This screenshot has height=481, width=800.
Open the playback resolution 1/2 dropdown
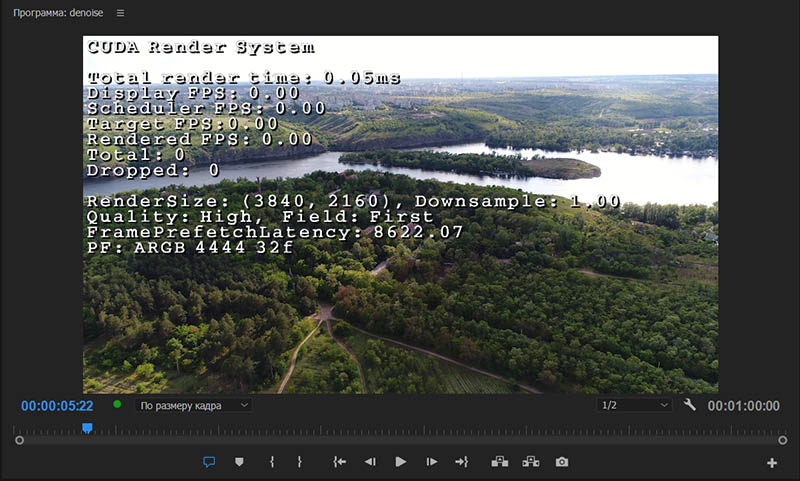click(634, 405)
